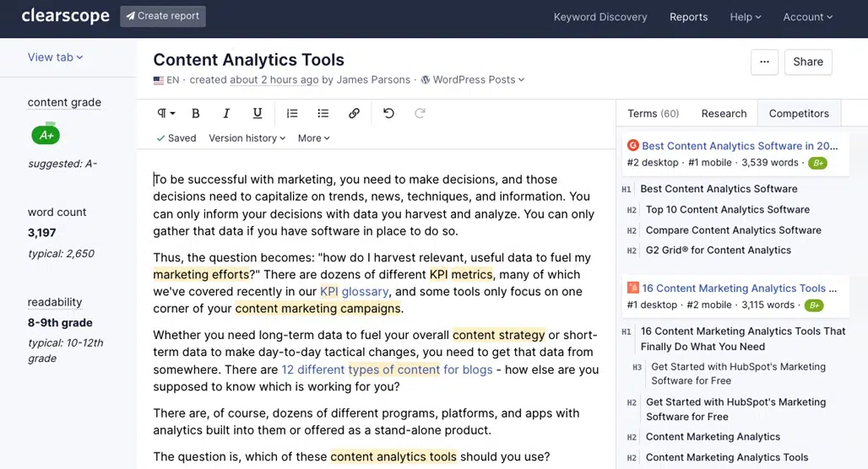Insert a bulleted list
The width and height of the screenshot is (868, 469).
tap(323, 113)
